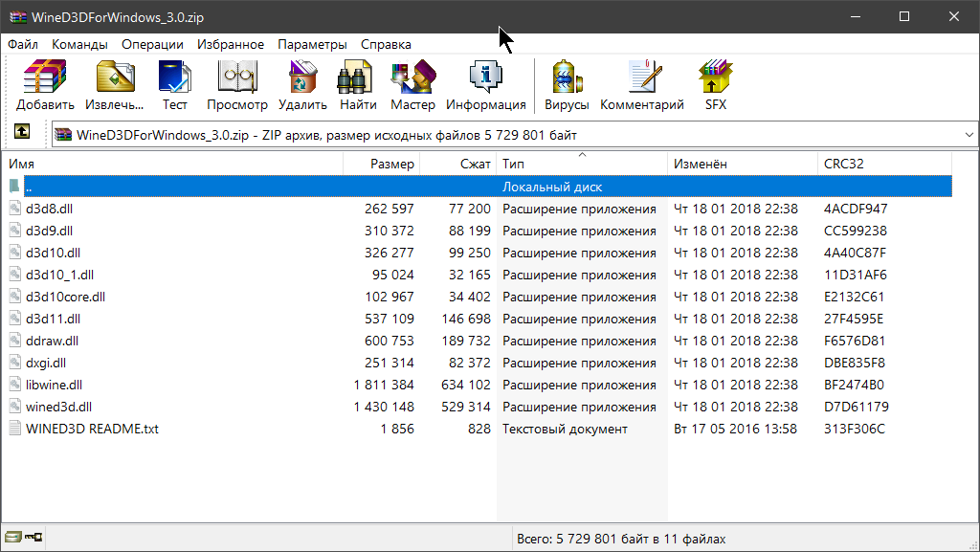980x552 pixels.
Task: Select the d3d10core.dll file
Action: click(x=66, y=297)
